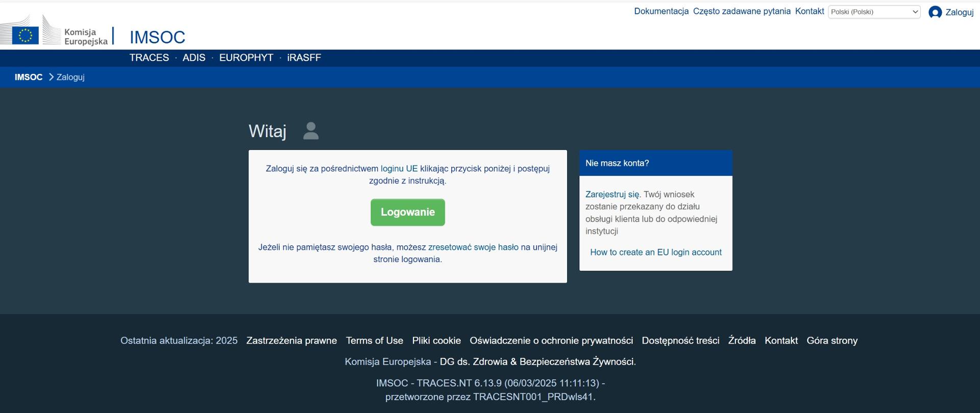
Task: Open Pliki cookie footer link
Action: click(436, 341)
